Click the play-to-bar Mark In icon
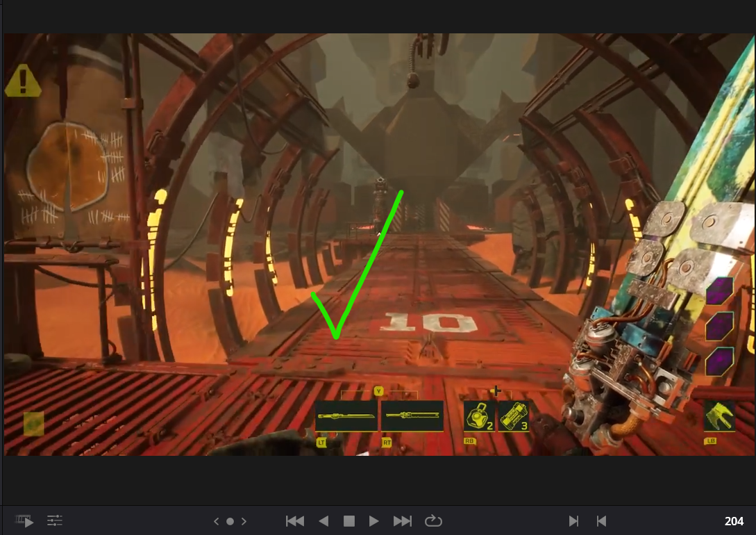This screenshot has width=756, height=535. pos(573,521)
